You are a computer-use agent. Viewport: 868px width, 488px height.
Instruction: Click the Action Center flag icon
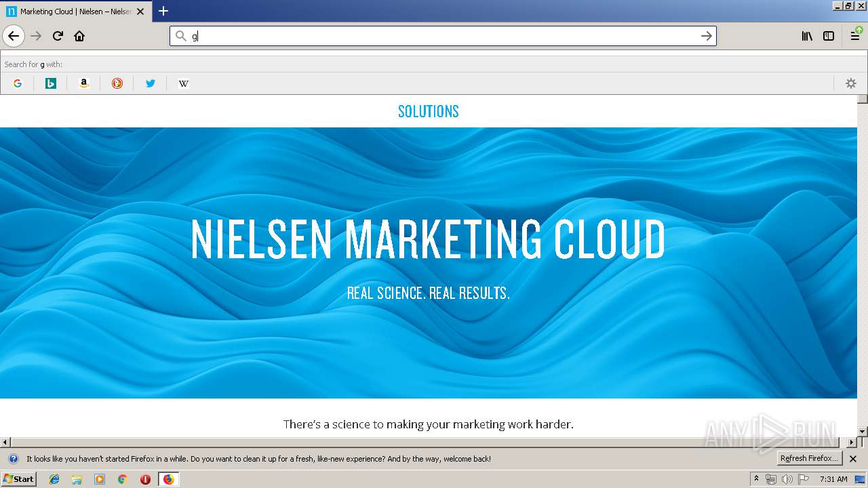(x=804, y=479)
